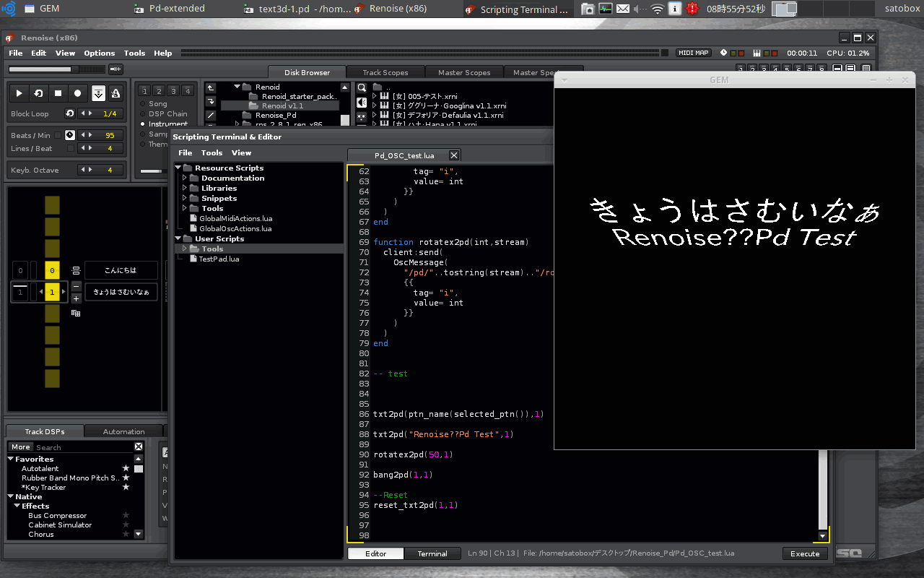Enable record mode in the transport
Image resolution: width=924 pixels, height=578 pixels.
click(78, 93)
